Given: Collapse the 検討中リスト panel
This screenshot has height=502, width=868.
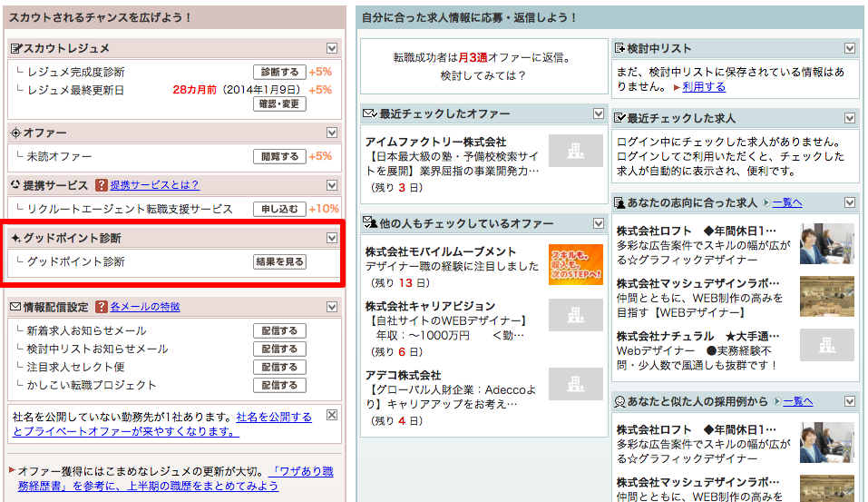Looking at the screenshot, I should click(x=850, y=48).
